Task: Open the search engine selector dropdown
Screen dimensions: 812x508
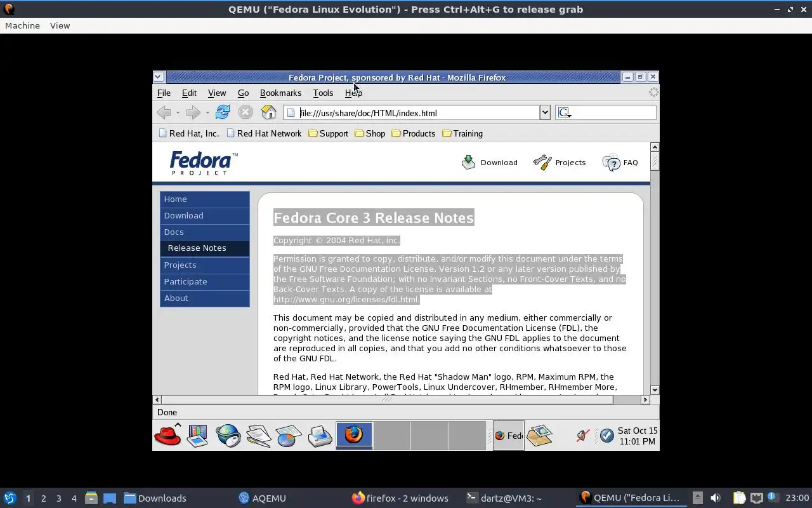Action: [565, 113]
